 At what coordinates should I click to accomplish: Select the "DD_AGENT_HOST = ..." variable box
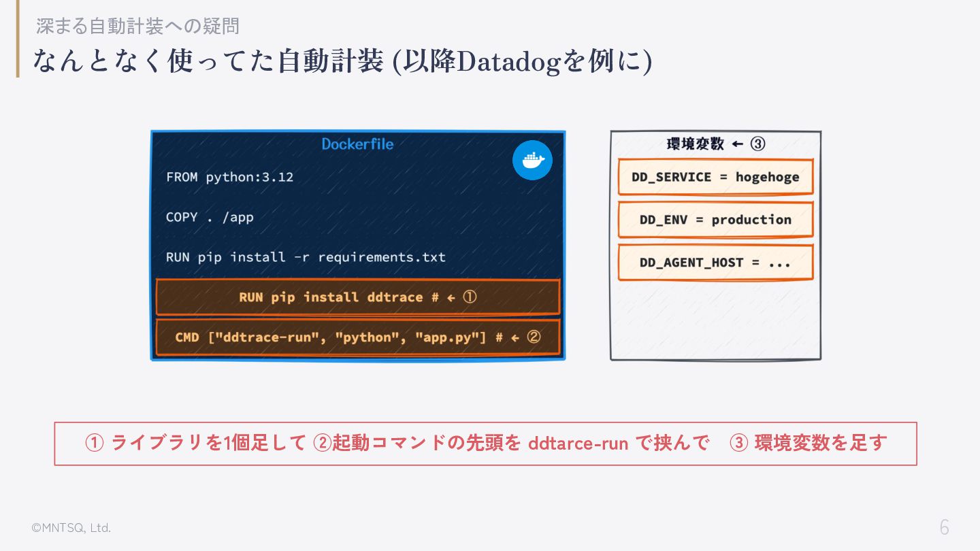point(716,263)
